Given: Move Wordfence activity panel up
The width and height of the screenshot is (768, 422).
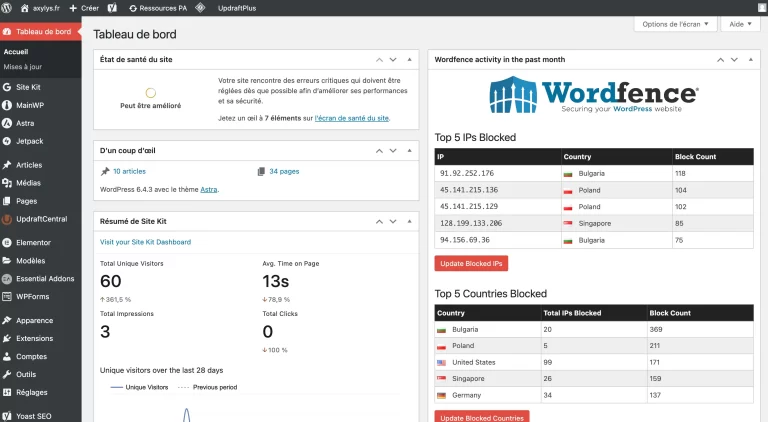Looking at the screenshot, I should click(720, 60).
